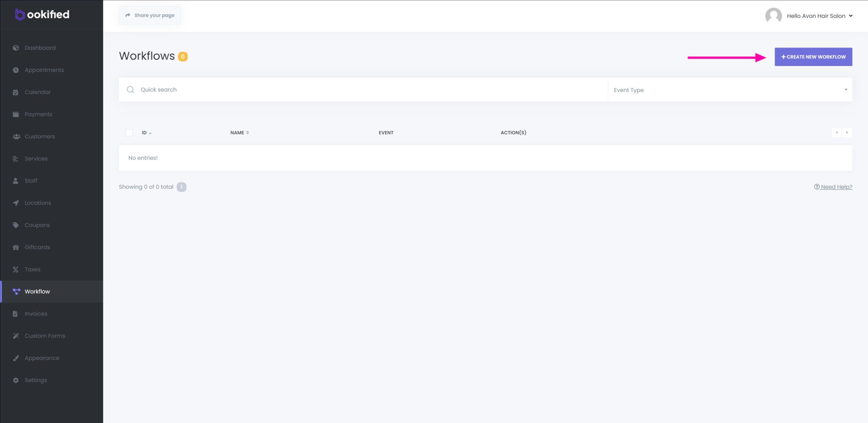Click the Coupons tag icon
Screen dimensions: 868x423
click(16, 225)
